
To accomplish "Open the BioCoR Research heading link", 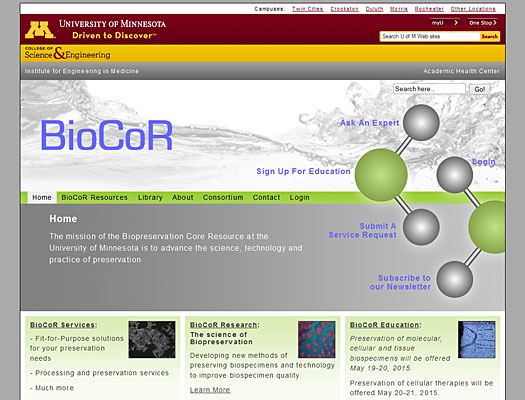I will pos(224,325).
